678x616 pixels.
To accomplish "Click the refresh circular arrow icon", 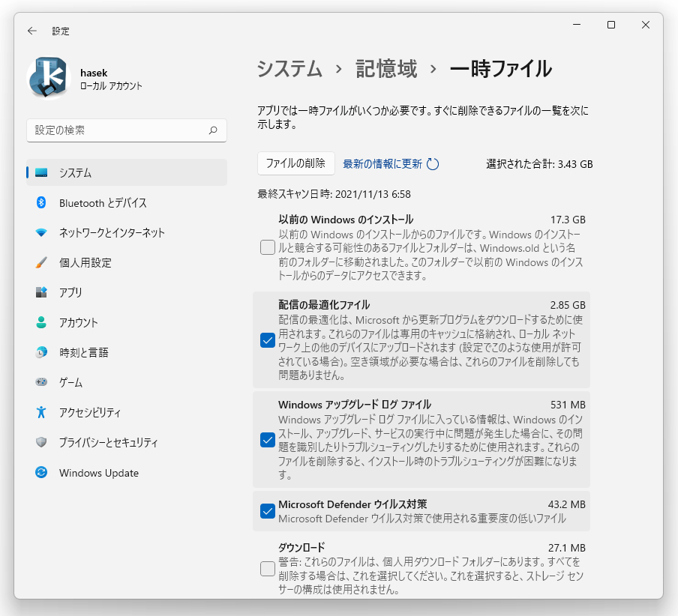I will click(433, 164).
